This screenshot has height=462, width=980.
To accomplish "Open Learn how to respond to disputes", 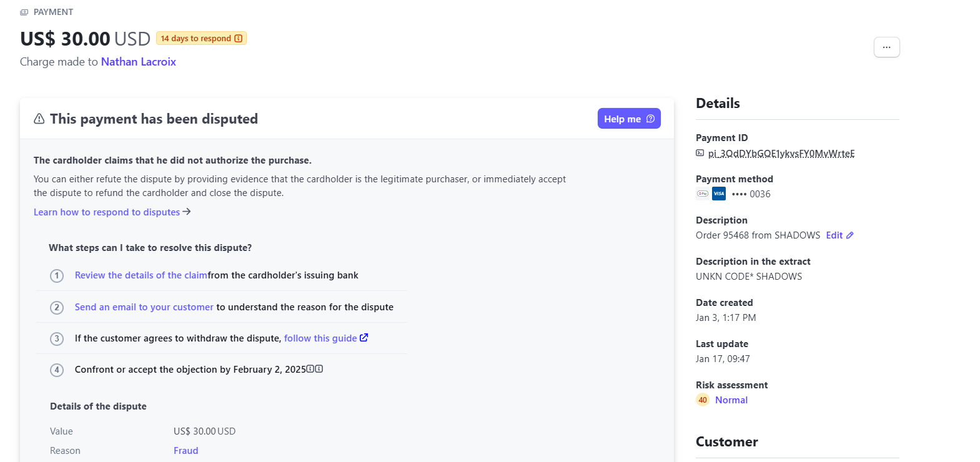I will [107, 212].
